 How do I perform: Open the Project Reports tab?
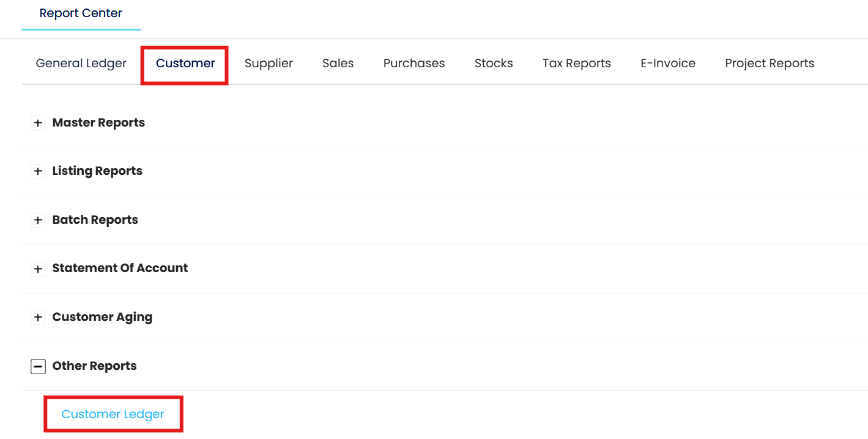click(x=770, y=63)
